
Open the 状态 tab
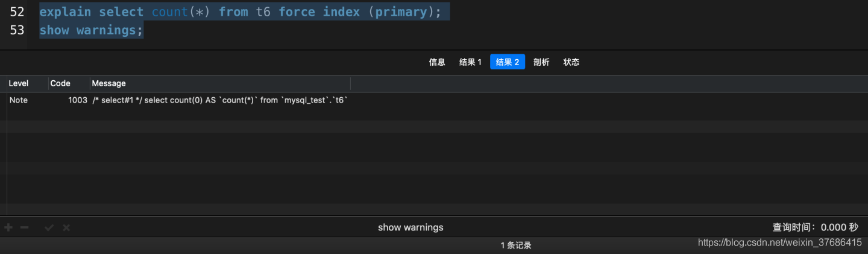click(x=571, y=62)
